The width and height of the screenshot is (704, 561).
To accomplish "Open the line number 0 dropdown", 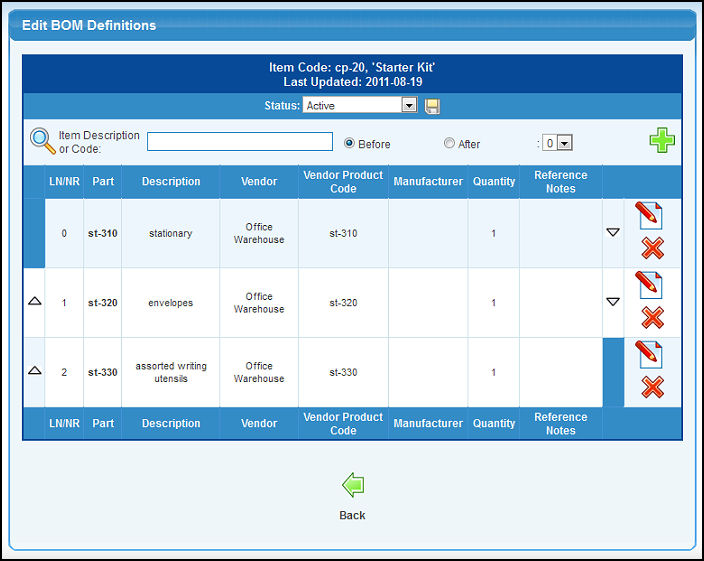I will pos(557,143).
